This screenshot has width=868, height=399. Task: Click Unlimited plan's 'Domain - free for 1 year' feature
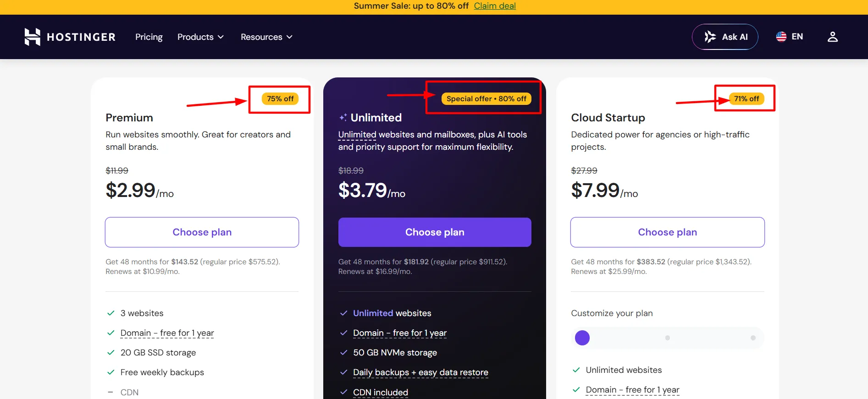400,333
